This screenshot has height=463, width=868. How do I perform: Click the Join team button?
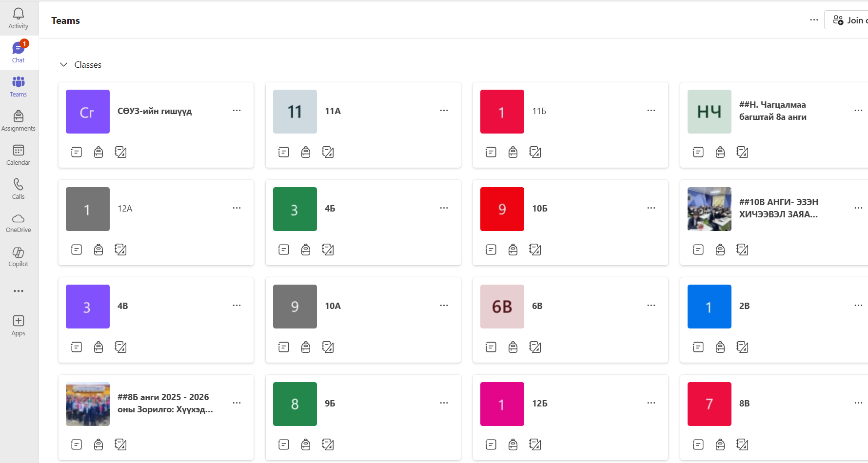coord(848,20)
